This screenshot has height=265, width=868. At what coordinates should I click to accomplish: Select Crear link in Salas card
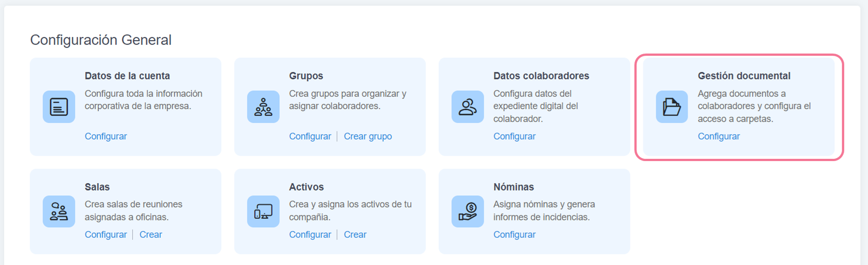point(150,234)
